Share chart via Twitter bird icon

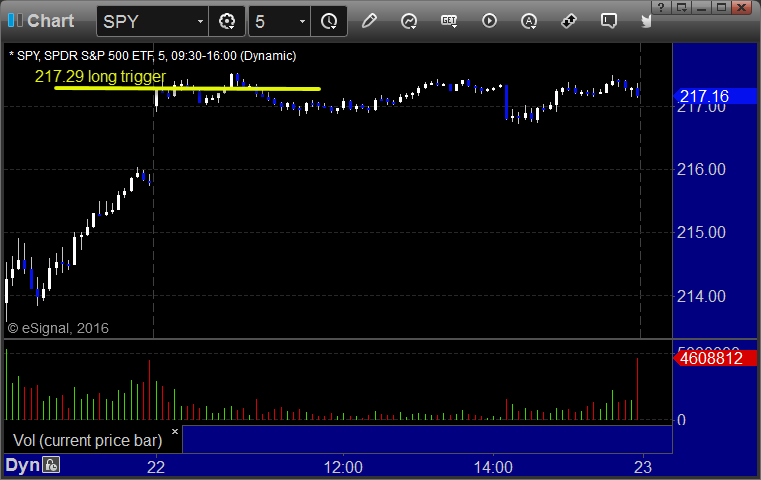(x=646, y=21)
